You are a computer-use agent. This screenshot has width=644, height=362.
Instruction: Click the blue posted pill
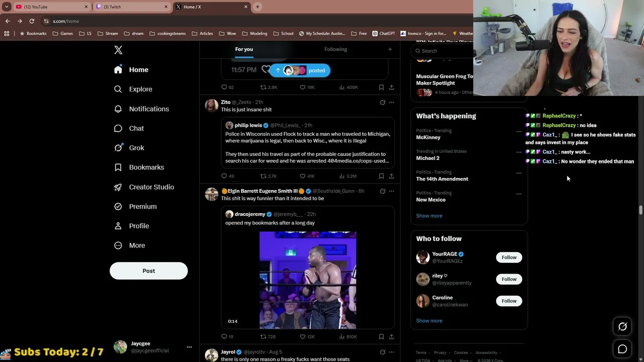click(x=300, y=70)
